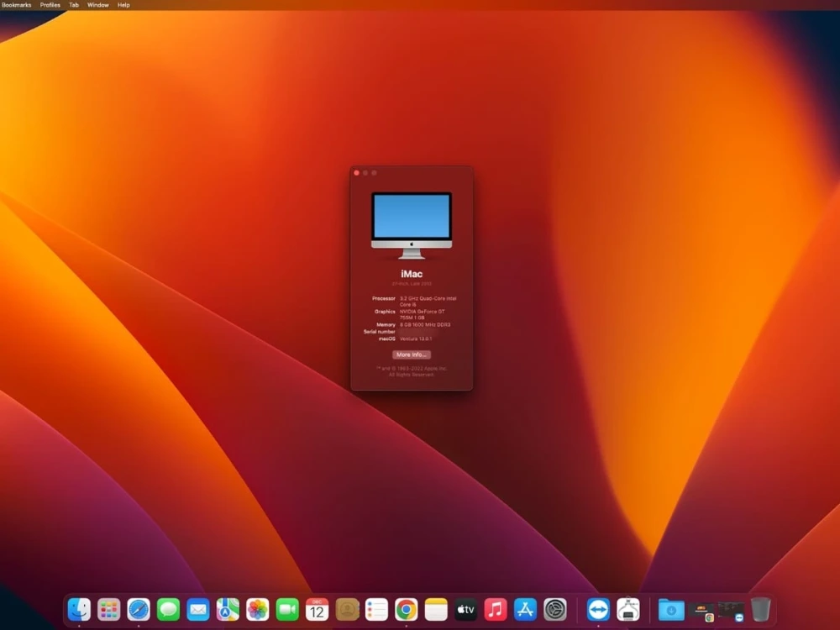Open System Settings gear icon
This screenshot has width=840, height=630.
click(555, 609)
